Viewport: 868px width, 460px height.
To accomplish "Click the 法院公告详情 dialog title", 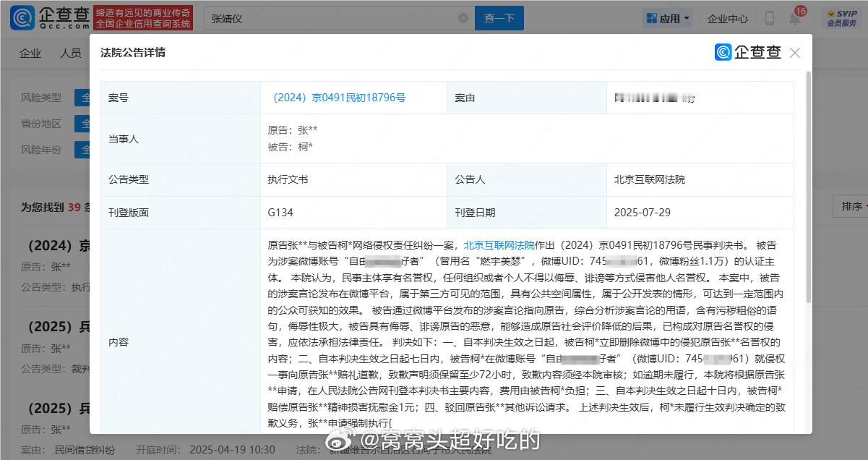I will (x=133, y=53).
